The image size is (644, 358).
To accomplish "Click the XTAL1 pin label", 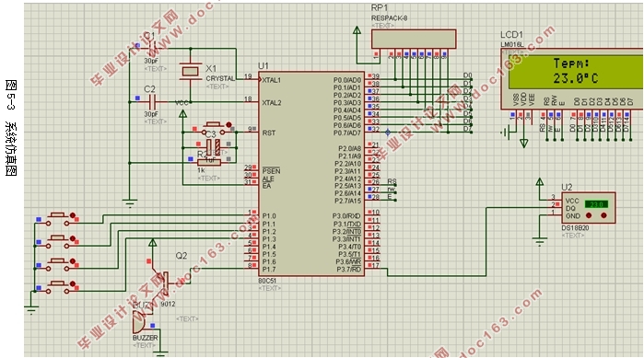I will click(x=272, y=80).
